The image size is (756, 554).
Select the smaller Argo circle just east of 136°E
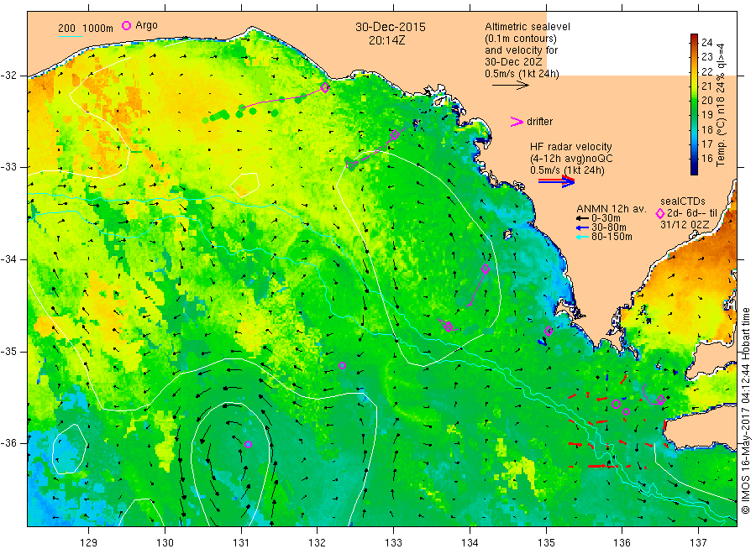pos(626,412)
